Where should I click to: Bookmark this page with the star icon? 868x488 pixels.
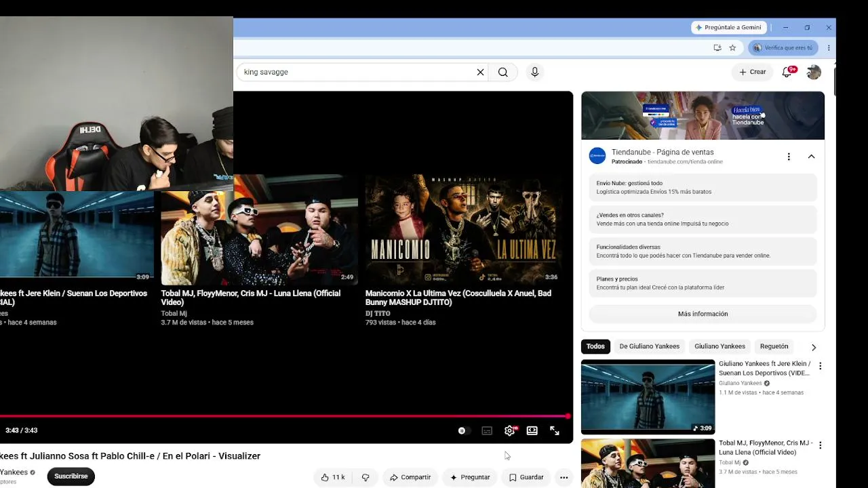tap(732, 47)
